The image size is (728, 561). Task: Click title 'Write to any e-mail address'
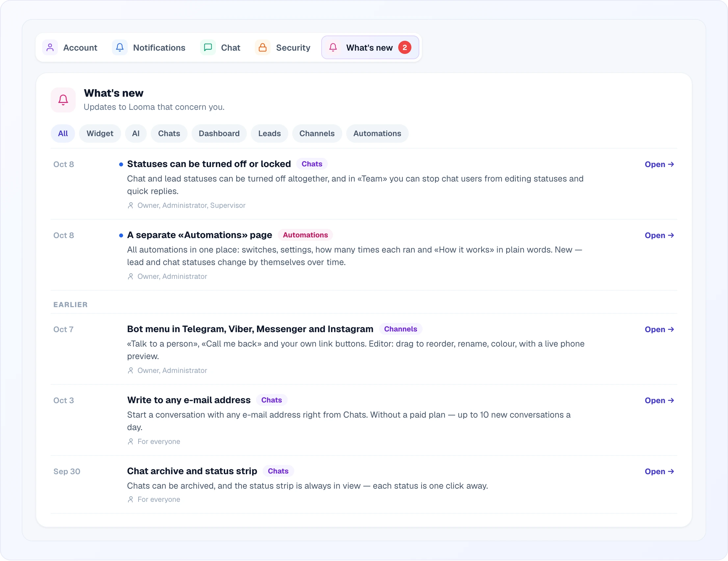(189, 401)
